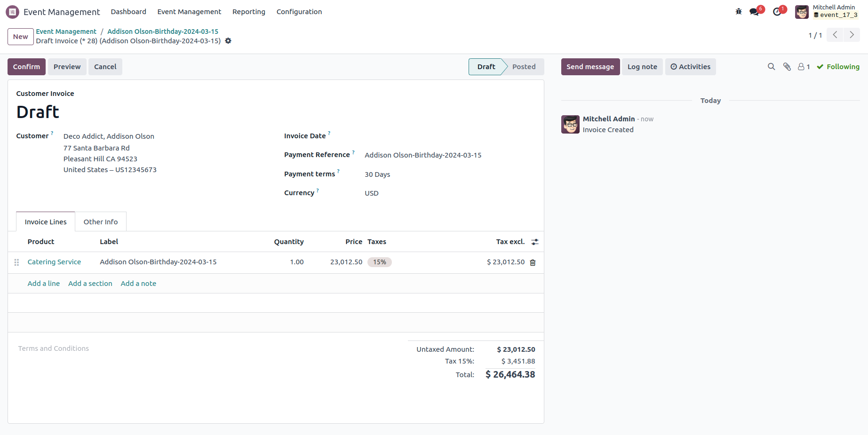Create a New record

click(x=20, y=37)
